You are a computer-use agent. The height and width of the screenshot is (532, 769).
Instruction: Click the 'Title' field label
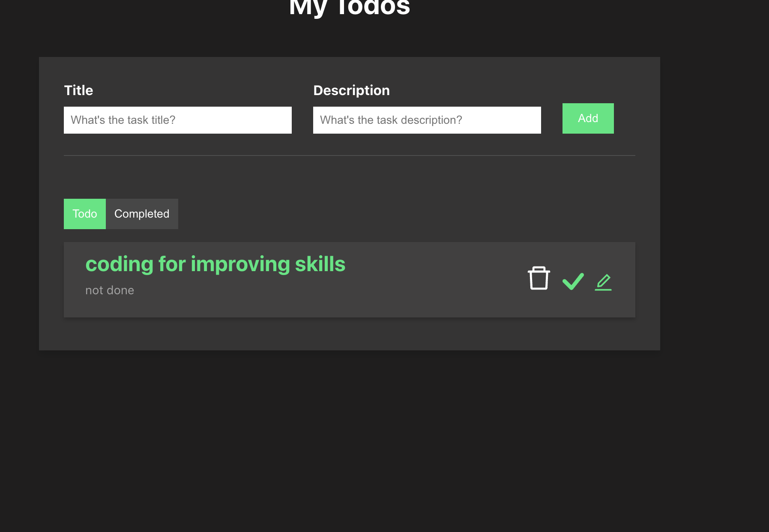pyautogui.click(x=78, y=90)
